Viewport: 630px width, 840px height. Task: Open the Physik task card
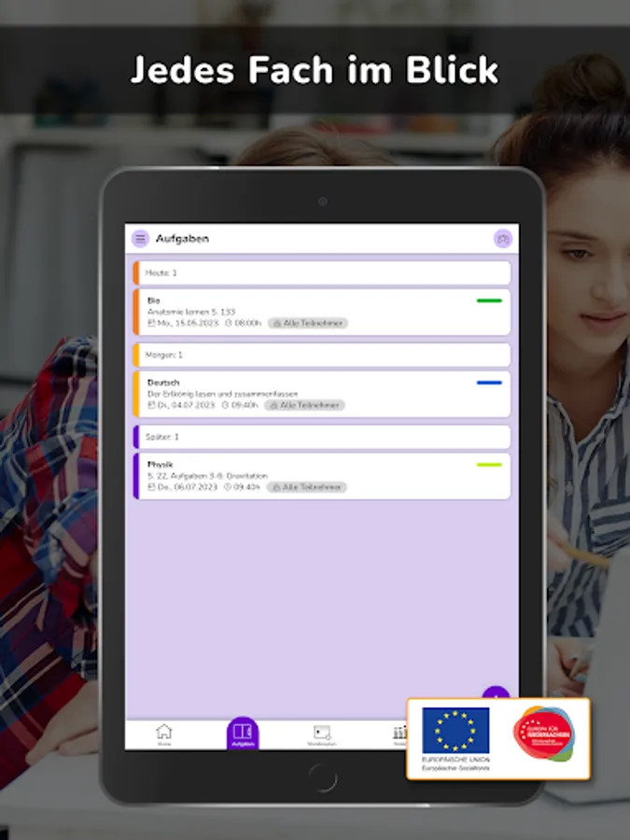tap(322, 476)
